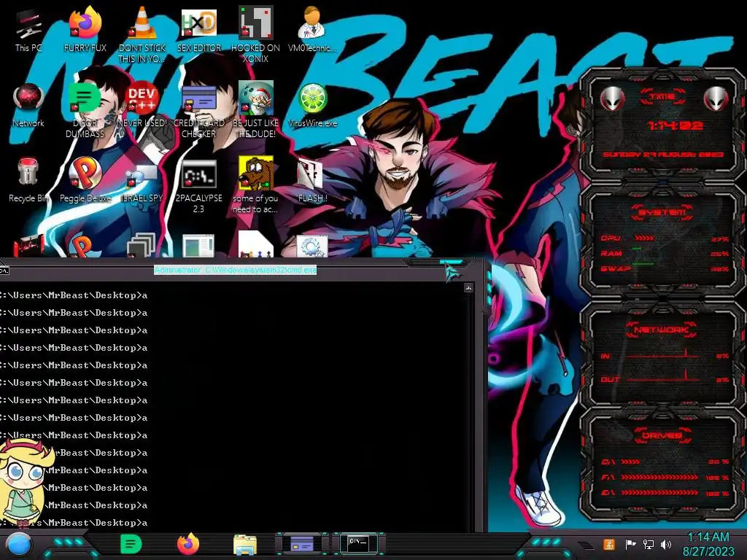Click the E:\ drive row in DRIVES
This screenshot has height=560, width=747.
click(x=665, y=493)
